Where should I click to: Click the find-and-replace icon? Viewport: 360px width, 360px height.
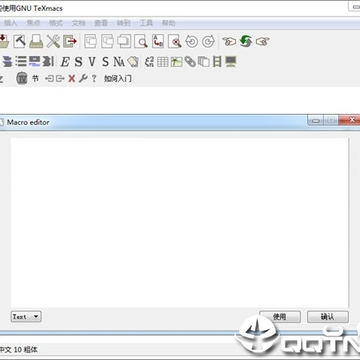[158, 41]
